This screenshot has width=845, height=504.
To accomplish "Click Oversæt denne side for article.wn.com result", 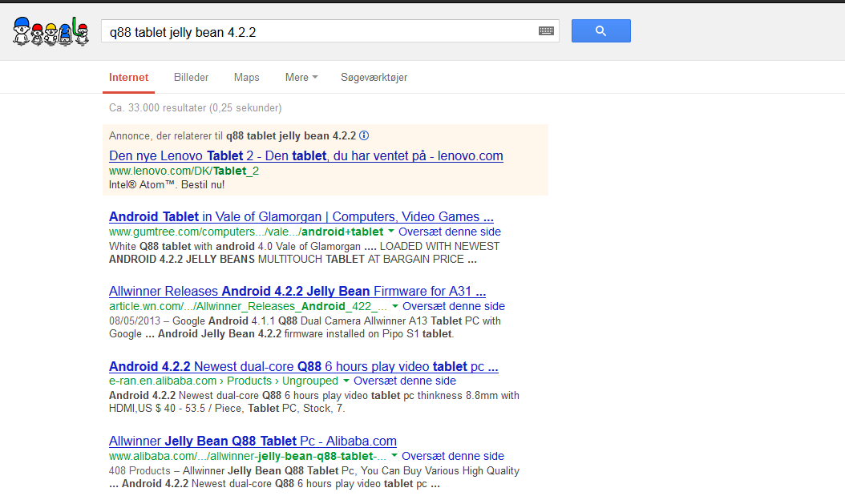I will pyautogui.click(x=454, y=306).
